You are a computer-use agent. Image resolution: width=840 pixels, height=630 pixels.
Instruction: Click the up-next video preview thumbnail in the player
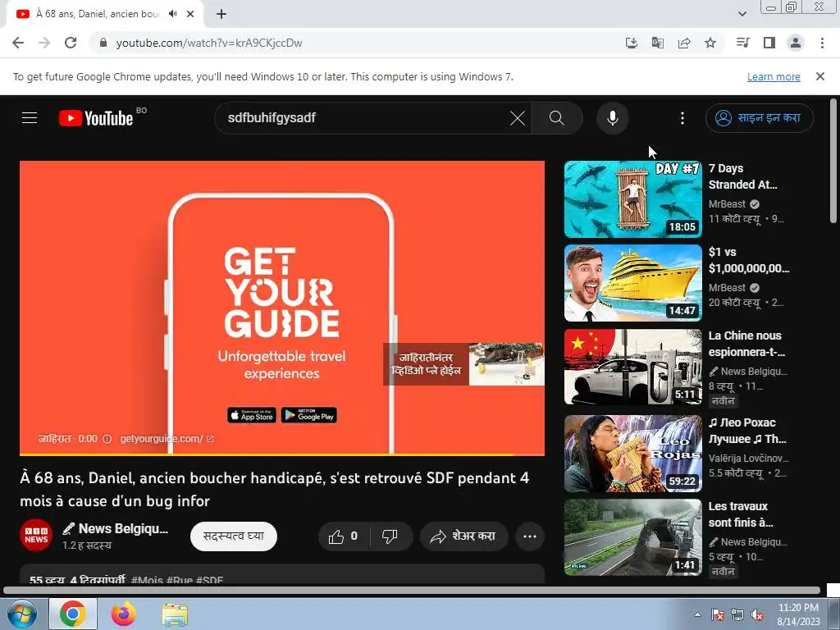(x=506, y=363)
